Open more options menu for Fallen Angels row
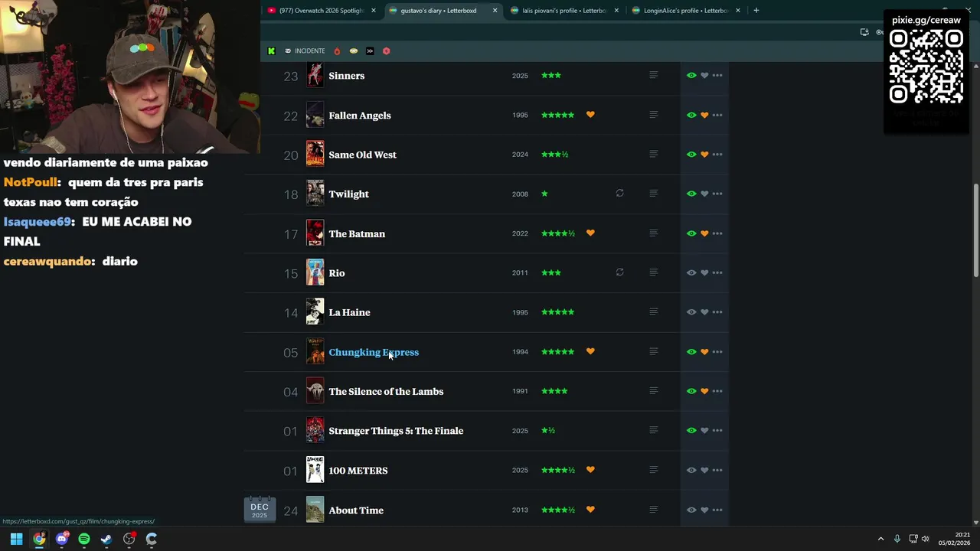 pos(717,115)
